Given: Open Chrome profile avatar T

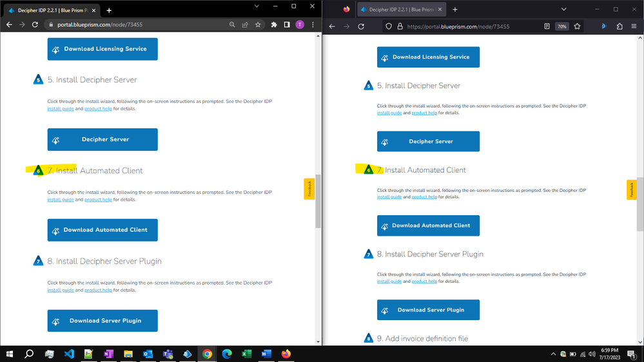Looking at the screenshot, I should (x=300, y=24).
